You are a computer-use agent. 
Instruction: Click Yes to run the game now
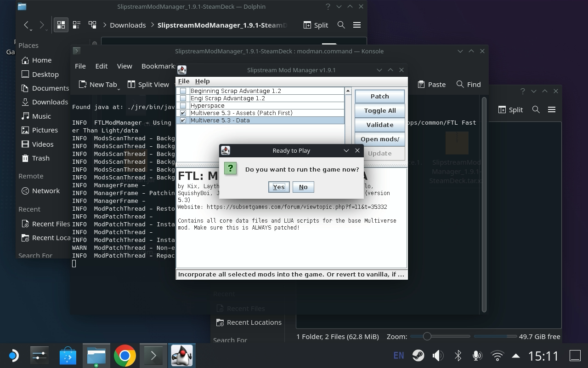(279, 187)
